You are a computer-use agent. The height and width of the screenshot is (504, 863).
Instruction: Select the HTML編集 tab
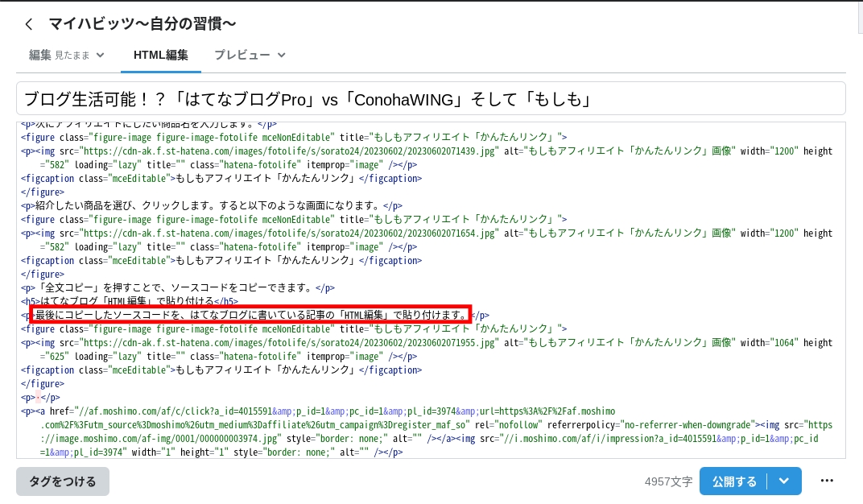coord(159,56)
